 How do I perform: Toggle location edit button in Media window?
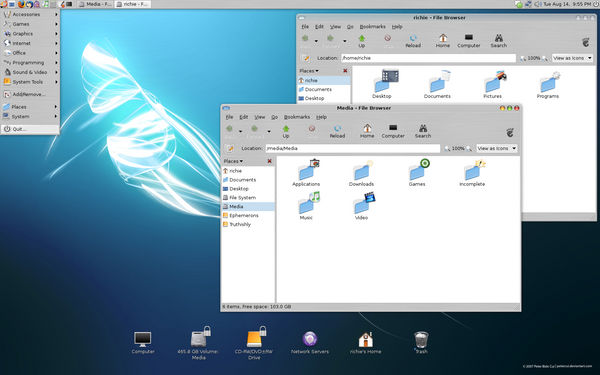230,148
